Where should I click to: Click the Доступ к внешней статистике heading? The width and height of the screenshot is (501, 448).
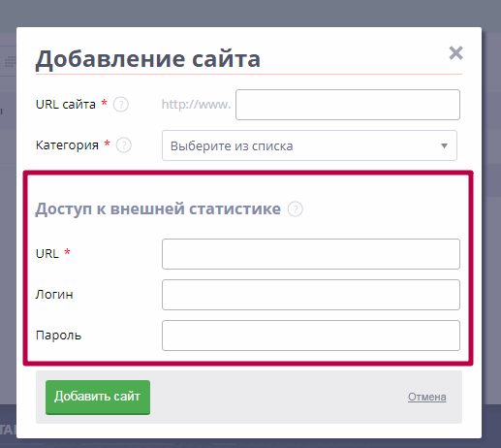point(158,208)
